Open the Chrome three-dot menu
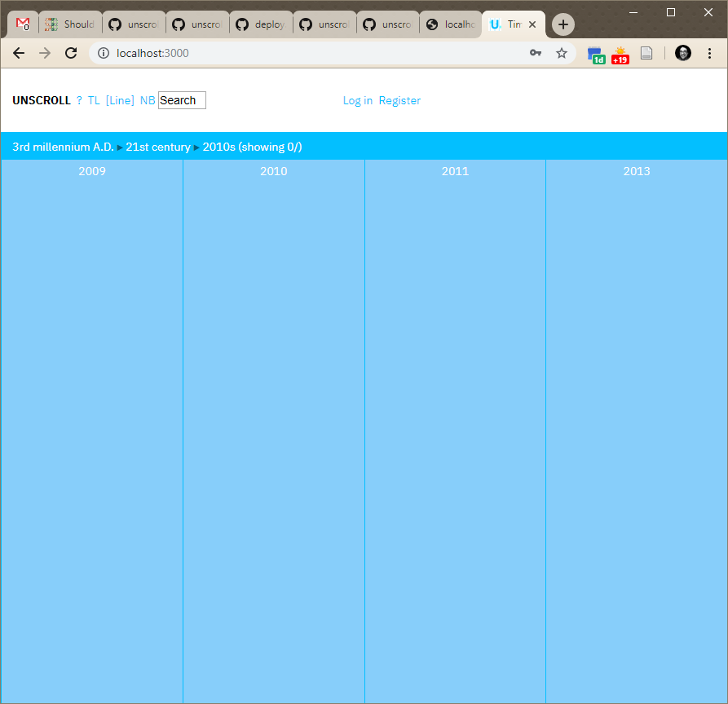Viewport: 728px width, 704px height. coord(709,53)
